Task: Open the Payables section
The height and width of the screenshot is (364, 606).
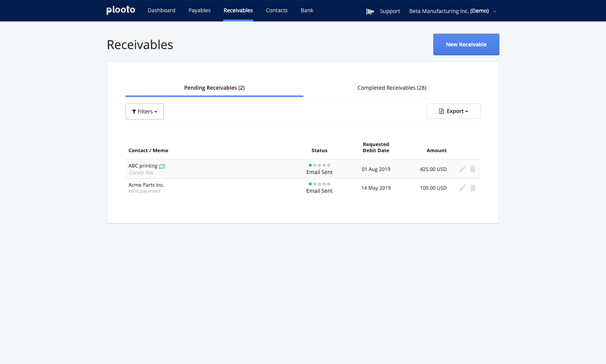Action: [199, 10]
